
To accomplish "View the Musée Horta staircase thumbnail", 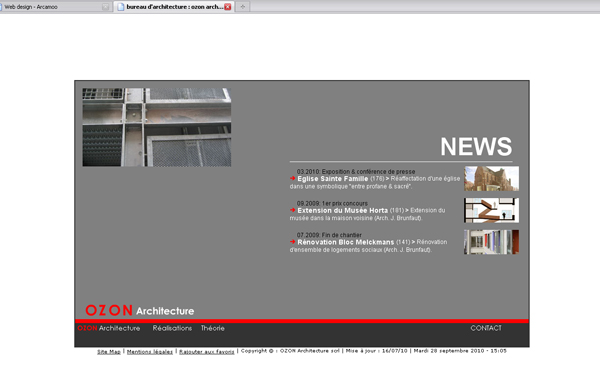I will point(491,210).
